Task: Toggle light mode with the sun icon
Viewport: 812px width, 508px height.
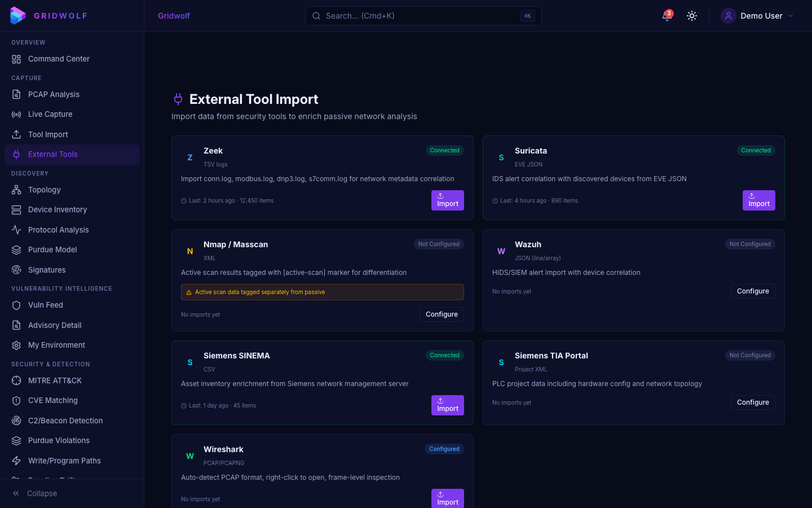Action: 691,16
